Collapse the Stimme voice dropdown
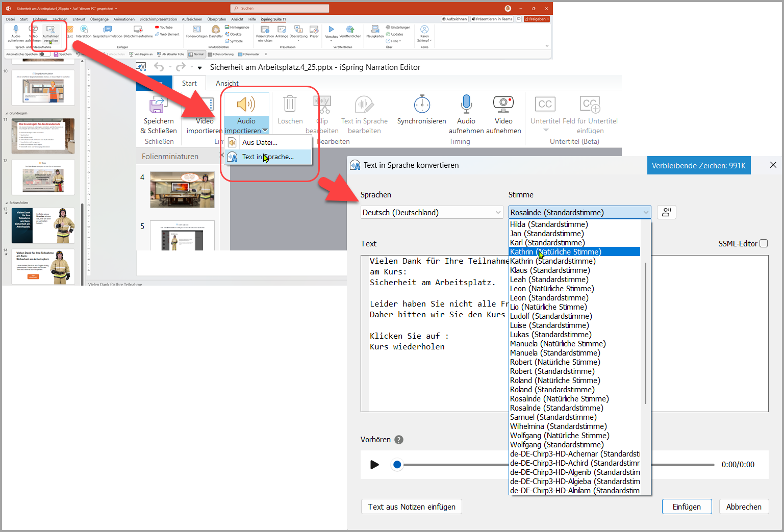Viewport: 784px width, 532px height. click(646, 213)
